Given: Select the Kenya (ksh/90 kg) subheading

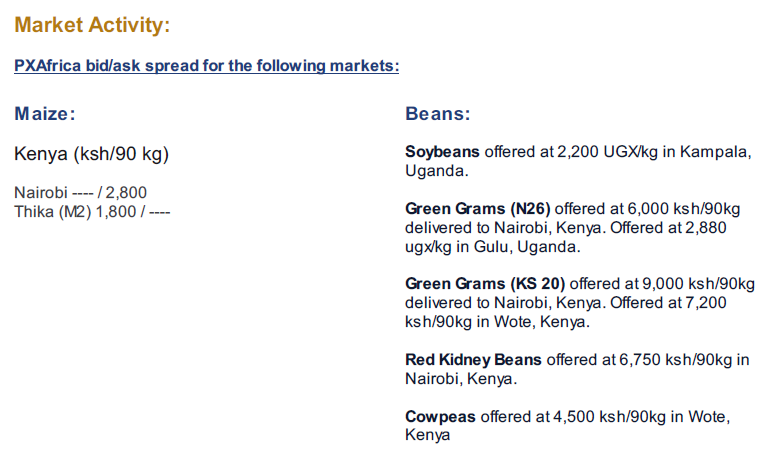Looking at the screenshot, I should point(92,154).
